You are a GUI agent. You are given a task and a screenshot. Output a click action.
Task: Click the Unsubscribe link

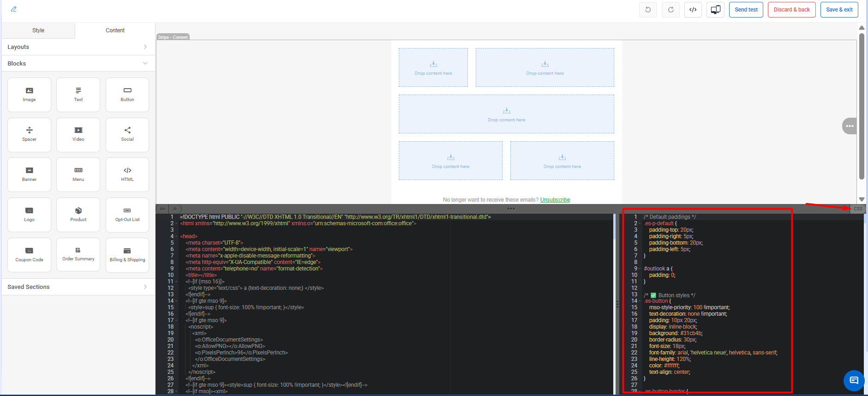(x=555, y=200)
